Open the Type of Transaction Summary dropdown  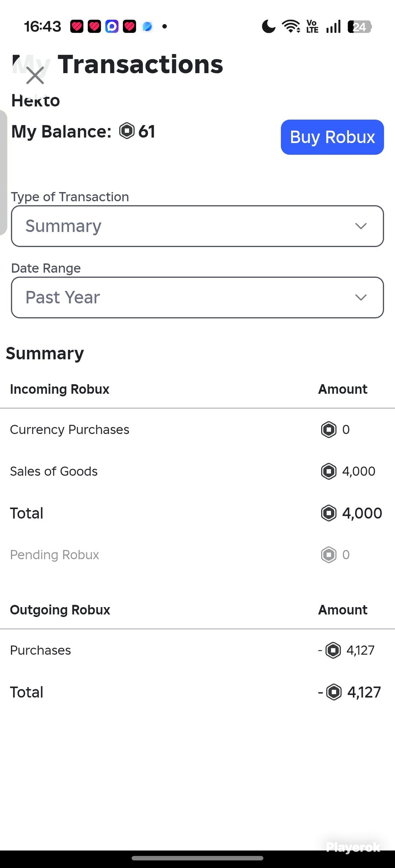(197, 226)
